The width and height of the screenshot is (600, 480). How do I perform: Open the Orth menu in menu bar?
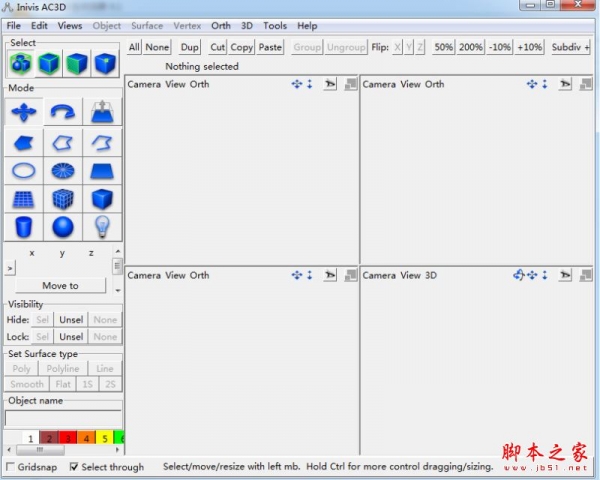[x=221, y=26]
